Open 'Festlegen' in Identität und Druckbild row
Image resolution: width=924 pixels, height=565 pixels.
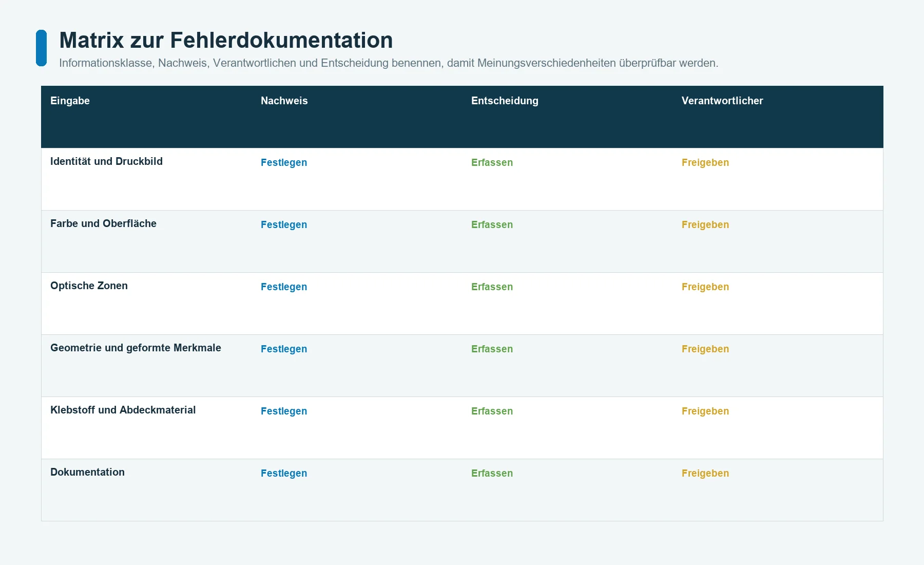[284, 162]
